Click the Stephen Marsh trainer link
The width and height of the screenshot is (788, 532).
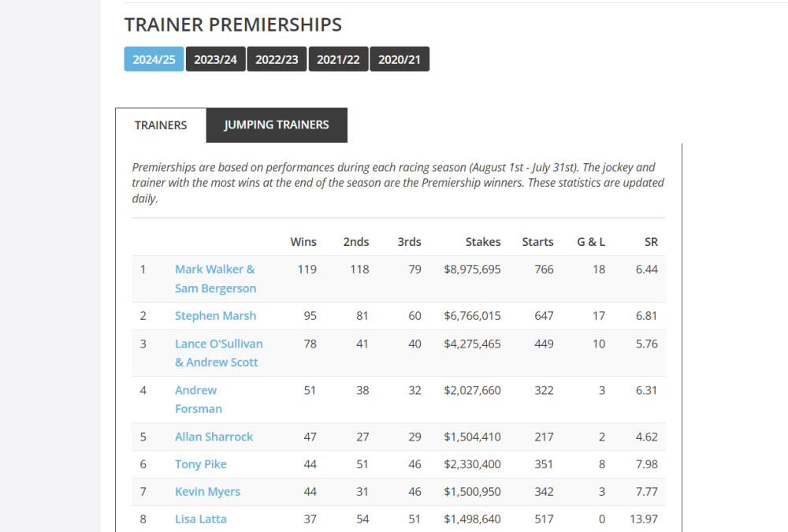click(215, 316)
